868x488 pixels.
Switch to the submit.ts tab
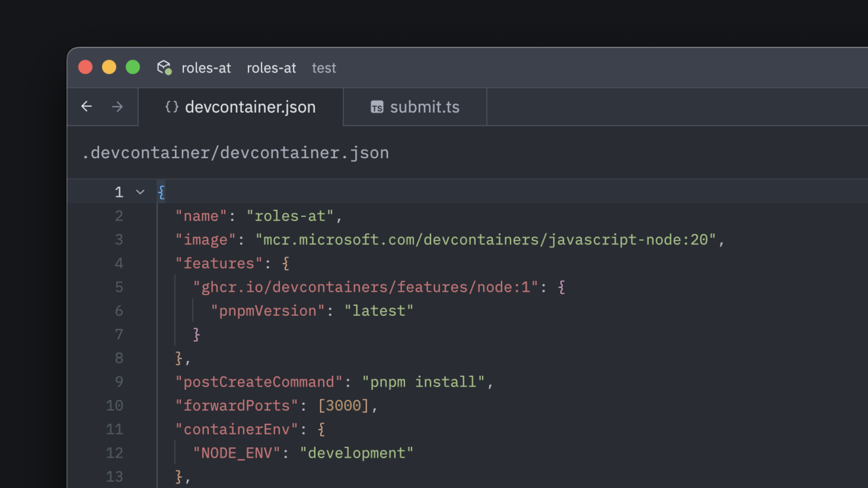424,107
